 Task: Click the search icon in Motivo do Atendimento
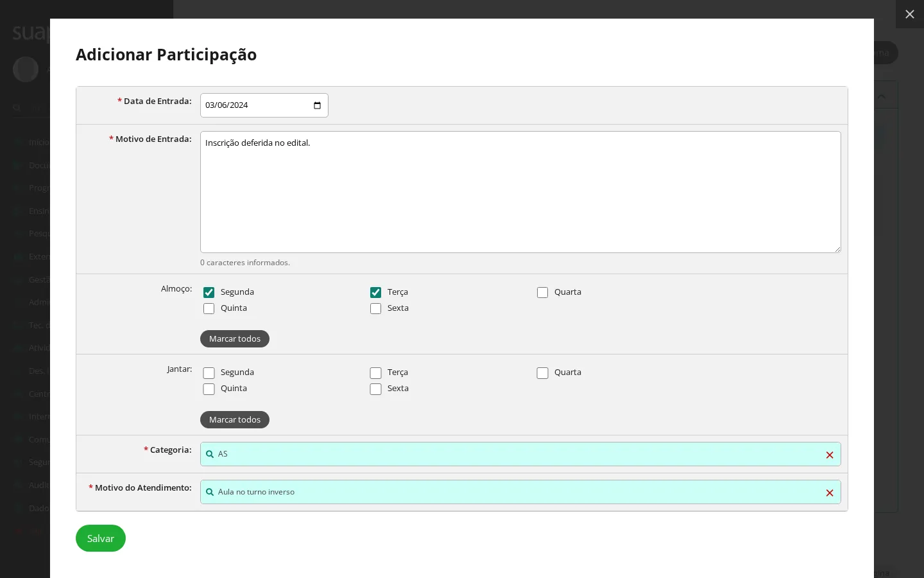pyautogui.click(x=210, y=492)
